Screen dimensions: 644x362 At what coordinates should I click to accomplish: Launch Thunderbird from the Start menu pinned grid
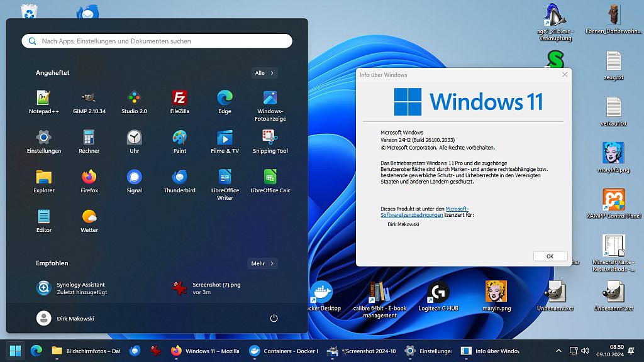(x=179, y=181)
